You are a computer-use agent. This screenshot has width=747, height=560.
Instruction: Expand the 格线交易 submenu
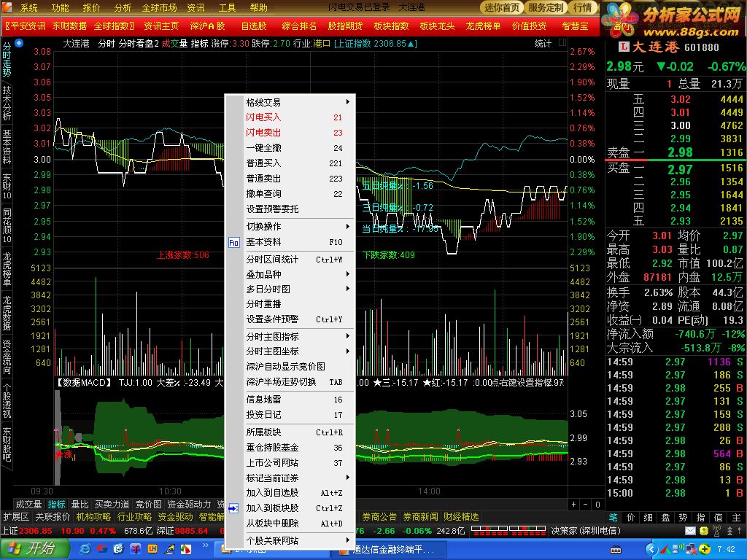pyautogui.click(x=290, y=102)
